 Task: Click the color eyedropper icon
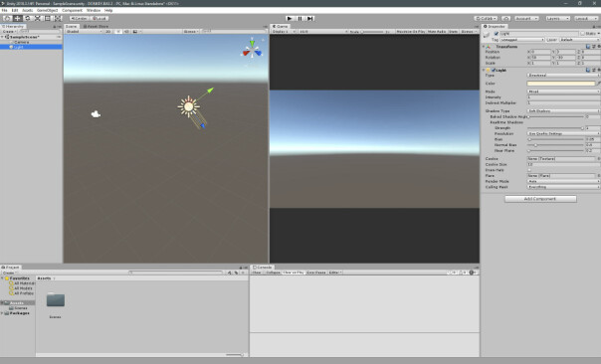pos(598,84)
